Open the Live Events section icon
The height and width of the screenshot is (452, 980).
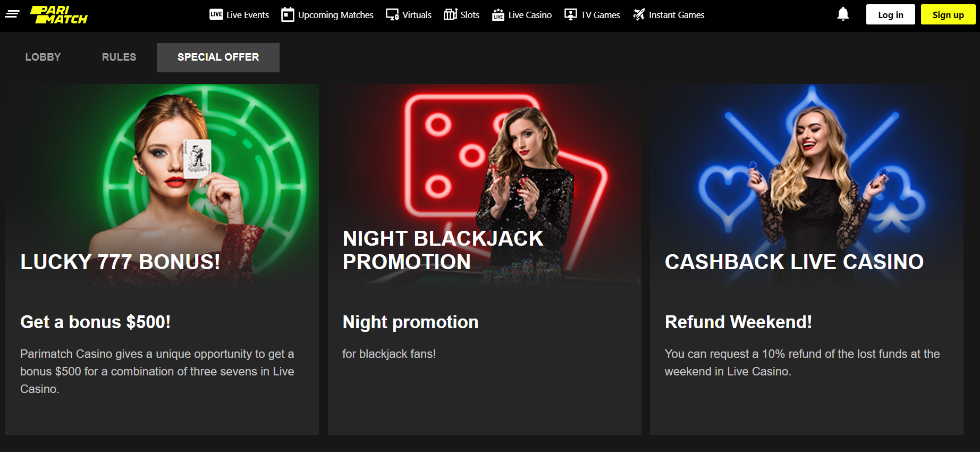(215, 14)
